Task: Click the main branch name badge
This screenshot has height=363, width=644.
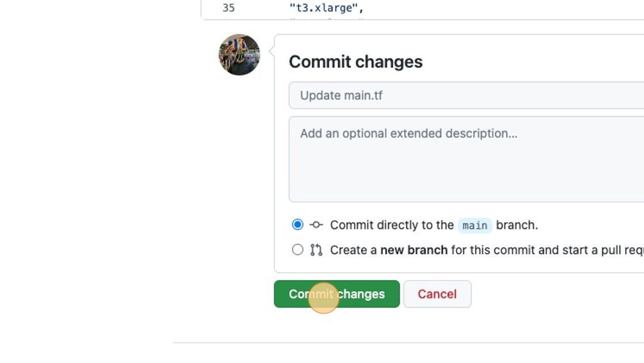Action: (475, 226)
